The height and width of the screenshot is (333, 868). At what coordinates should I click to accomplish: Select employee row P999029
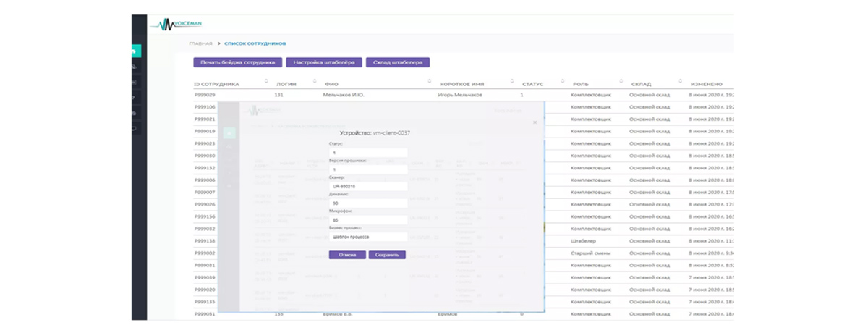(x=205, y=95)
